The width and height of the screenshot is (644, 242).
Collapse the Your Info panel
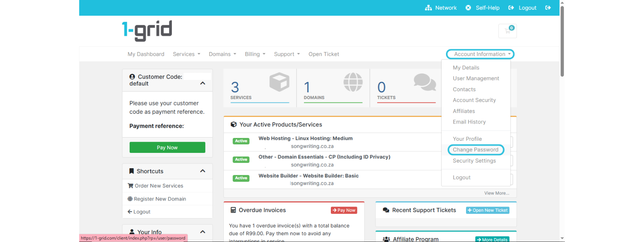[x=202, y=232]
